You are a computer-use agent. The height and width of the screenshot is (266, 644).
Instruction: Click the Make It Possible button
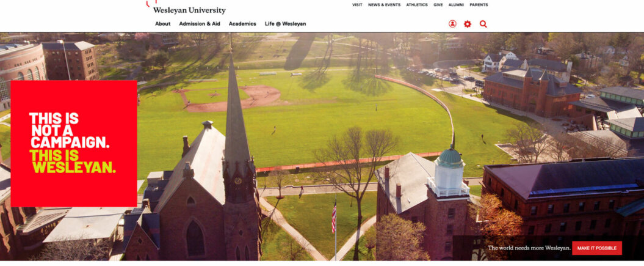pyautogui.click(x=597, y=248)
